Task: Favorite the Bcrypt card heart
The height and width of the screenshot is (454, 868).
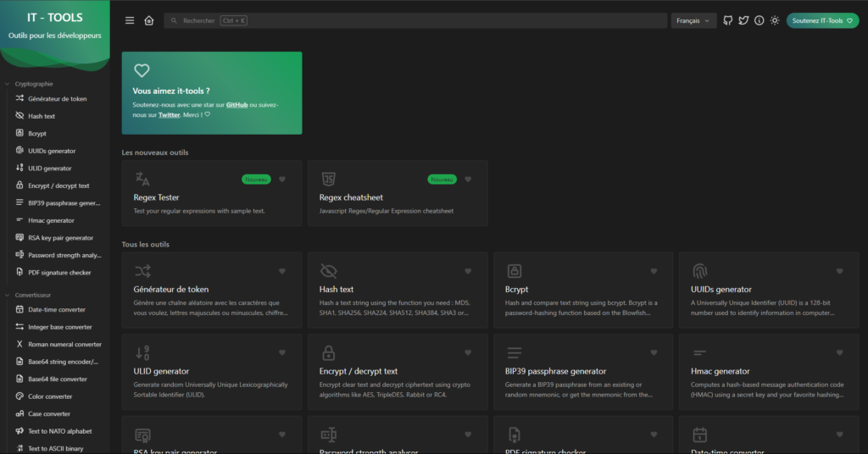Action: tap(654, 271)
